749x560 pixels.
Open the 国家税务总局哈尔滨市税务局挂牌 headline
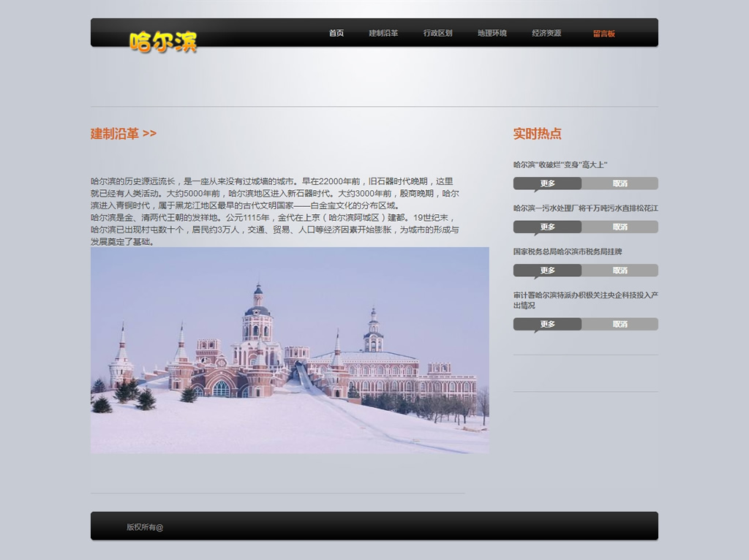pos(568,251)
